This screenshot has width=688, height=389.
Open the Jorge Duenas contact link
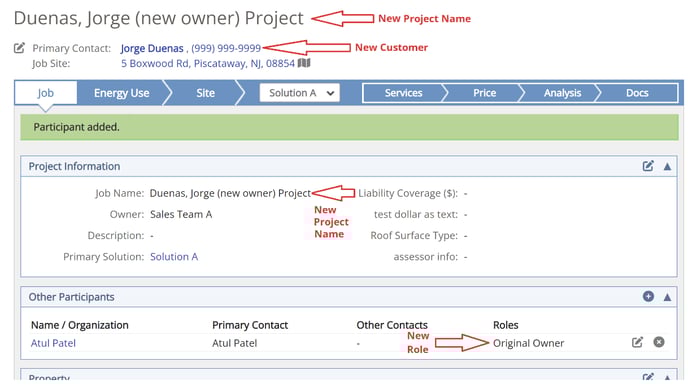[x=152, y=48]
